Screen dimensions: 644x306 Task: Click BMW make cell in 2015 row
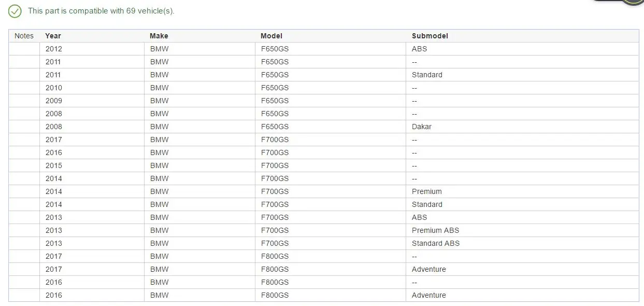tap(159, 165)
